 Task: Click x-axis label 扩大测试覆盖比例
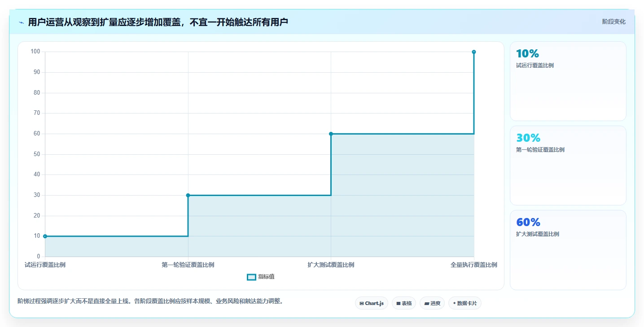click(331, 265)
